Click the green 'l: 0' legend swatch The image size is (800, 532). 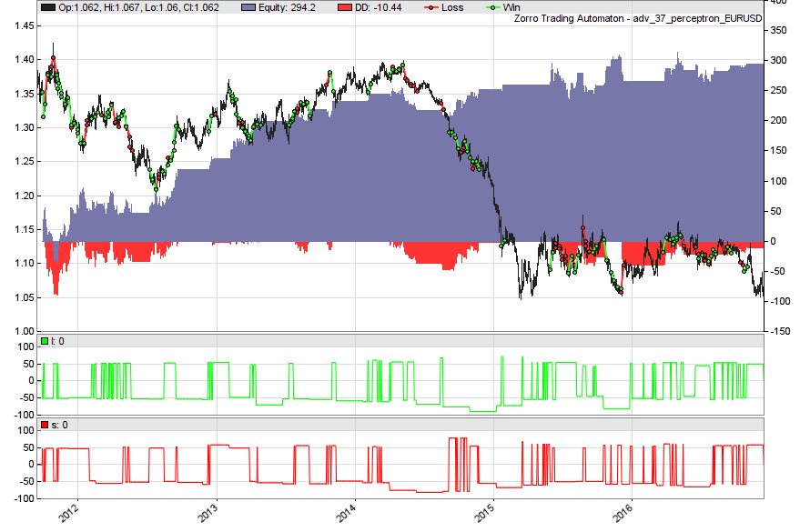point(45,341)
